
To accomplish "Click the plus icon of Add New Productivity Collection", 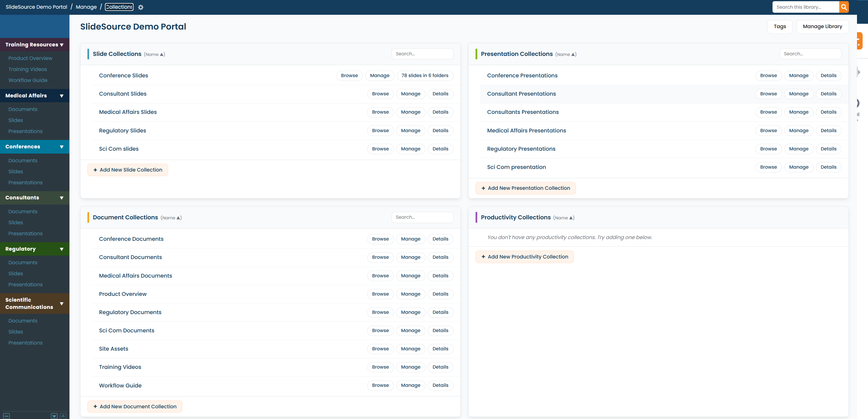I will click(483, 257).
